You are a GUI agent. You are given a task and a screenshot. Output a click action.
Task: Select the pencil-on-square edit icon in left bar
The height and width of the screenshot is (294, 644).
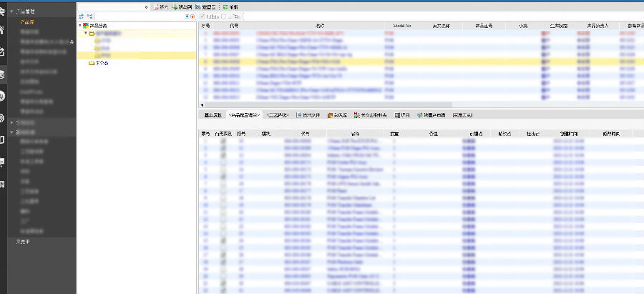click(x=2, y=52)
